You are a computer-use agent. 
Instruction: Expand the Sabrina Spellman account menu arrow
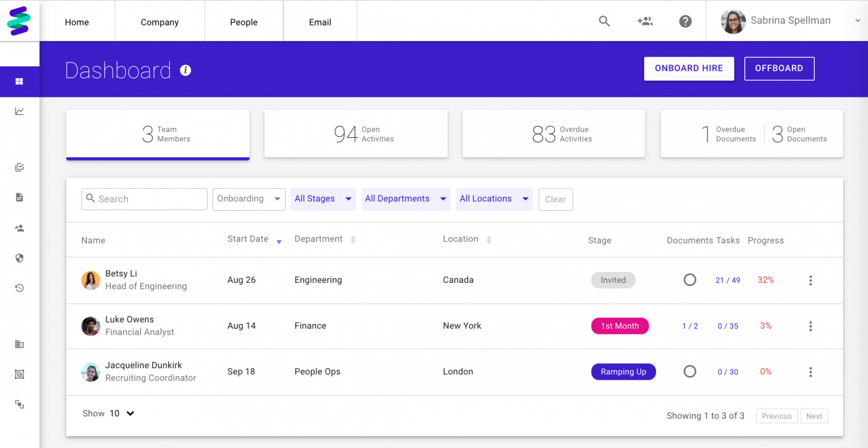[858, 20]
